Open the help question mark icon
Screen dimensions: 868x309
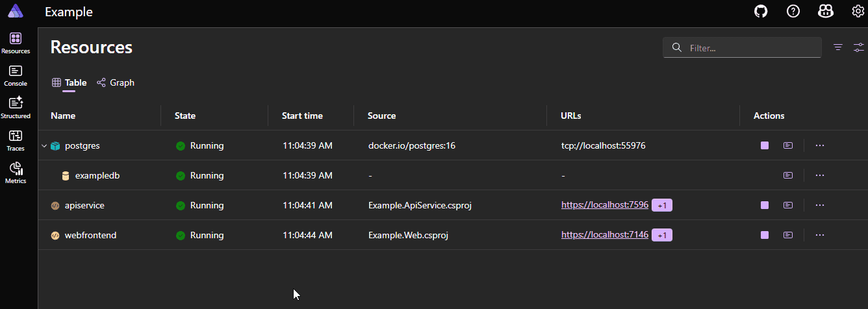pos(793,11)
